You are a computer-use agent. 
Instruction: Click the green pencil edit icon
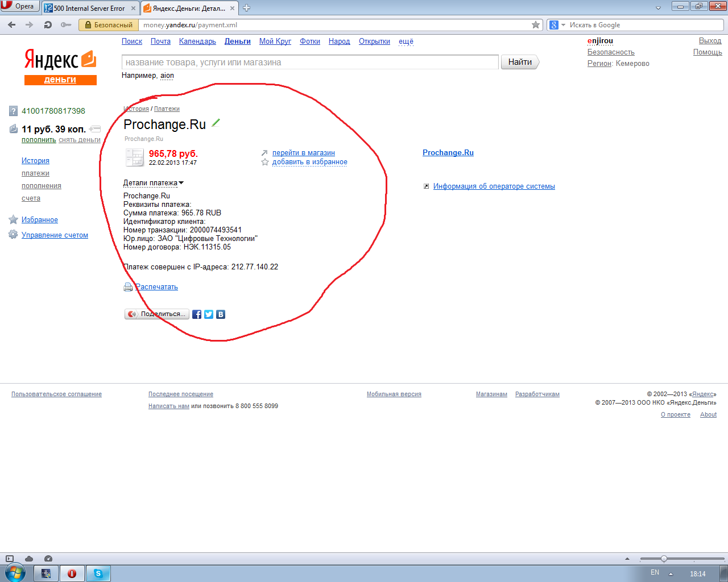click(x=216, y=123)
